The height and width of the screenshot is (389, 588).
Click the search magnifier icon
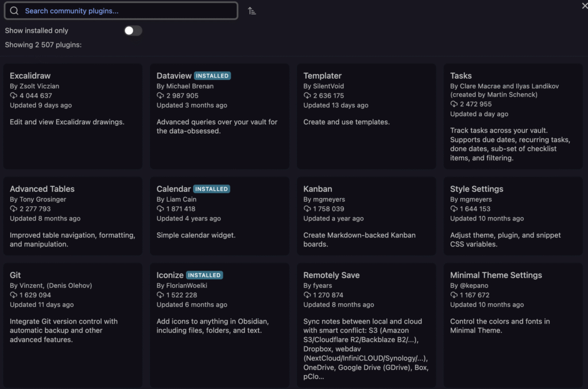14,11
